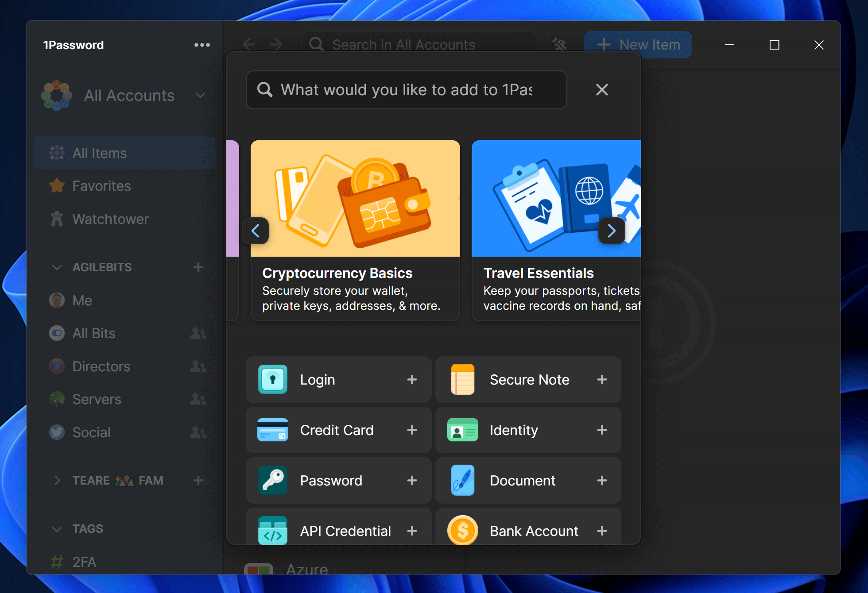
Task: Open the Social vault
Action: (x=124, y=432)
